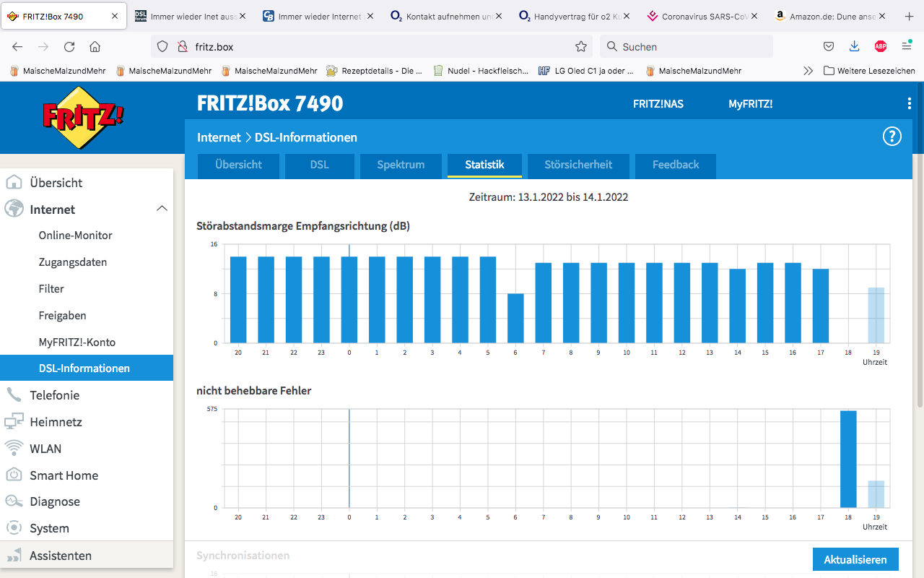
Task: Click the forward navigation arrow
Action: [43, 47]
